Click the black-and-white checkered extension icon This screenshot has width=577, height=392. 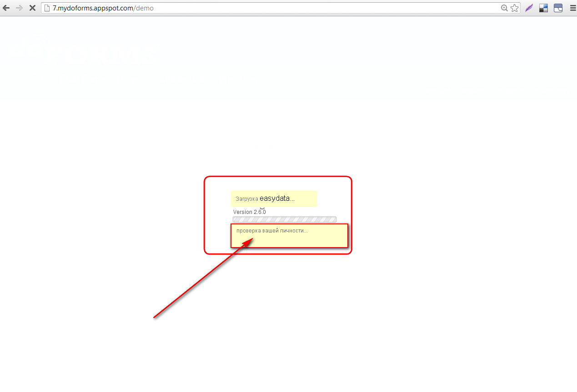pos(543,8)
